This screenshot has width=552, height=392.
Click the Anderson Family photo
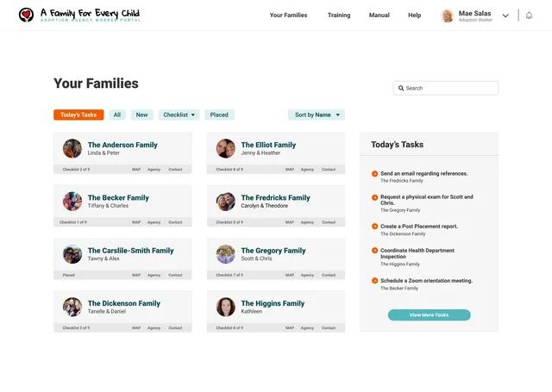[x=72, y=148]
